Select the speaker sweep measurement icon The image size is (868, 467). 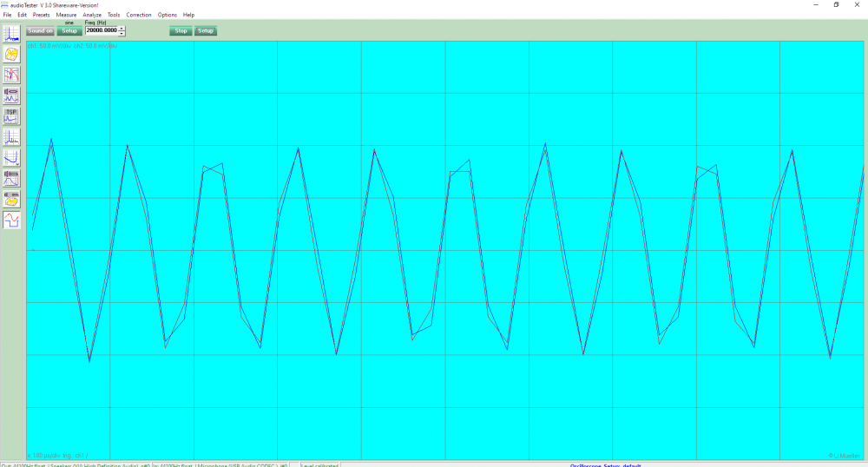pos(11,95)
